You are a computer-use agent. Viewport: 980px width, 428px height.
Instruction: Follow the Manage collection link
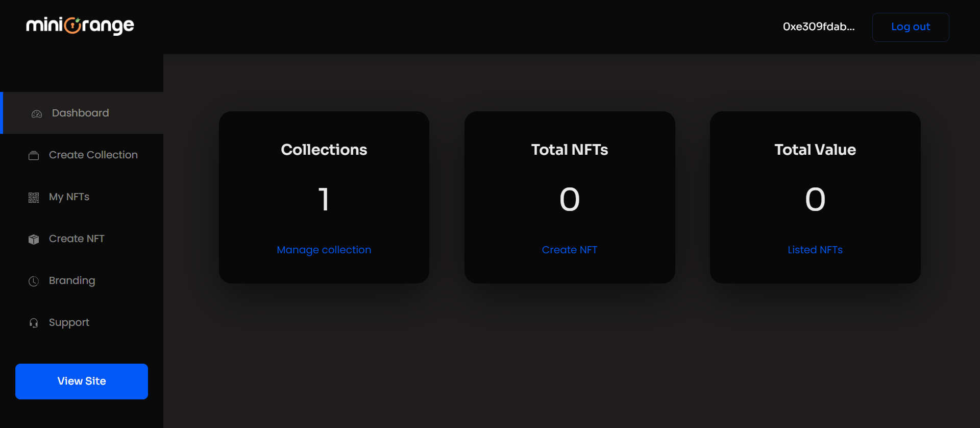coord(324,250)
